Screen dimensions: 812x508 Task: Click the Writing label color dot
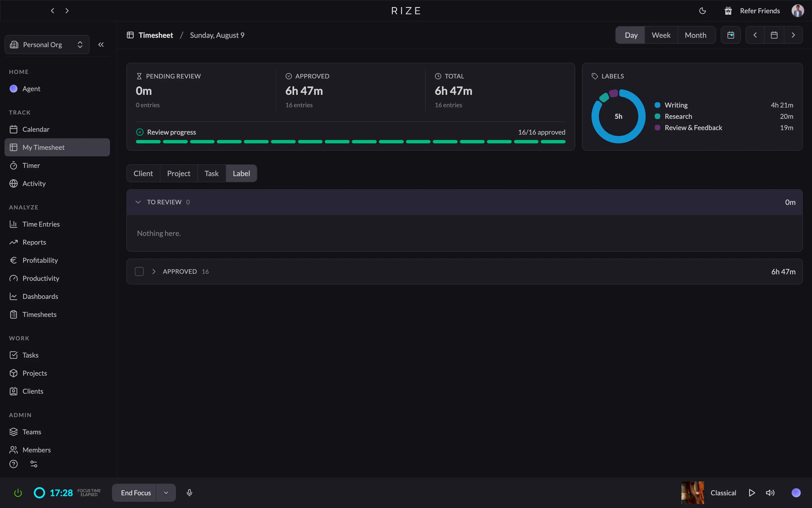(x=658, y=105)
